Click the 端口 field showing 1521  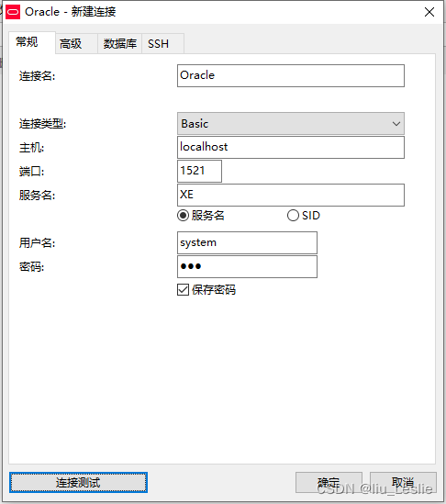tap(199, 171)
